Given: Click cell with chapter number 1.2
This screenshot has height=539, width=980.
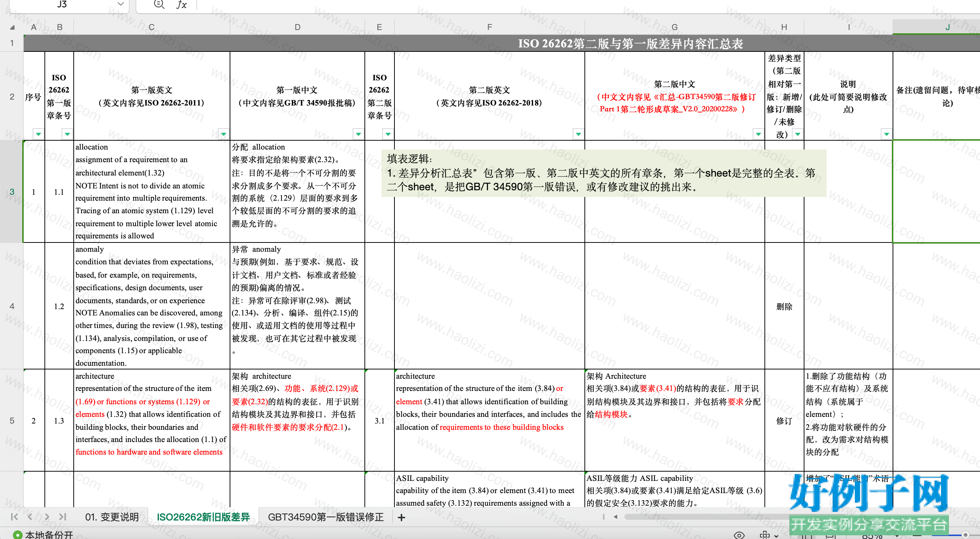Looking at the screenshot, I should click(x=59, y=306).
